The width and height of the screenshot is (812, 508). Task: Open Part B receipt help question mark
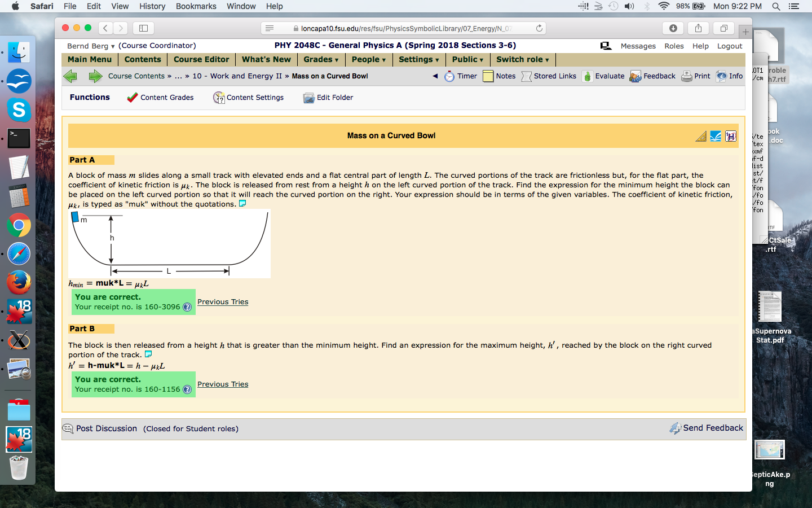[x=187, y=389]
